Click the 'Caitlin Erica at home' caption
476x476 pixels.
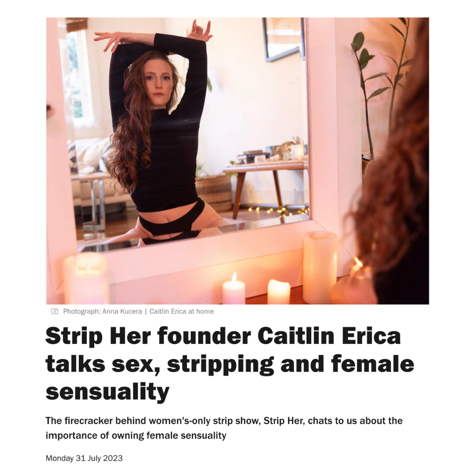pos(182,312)
